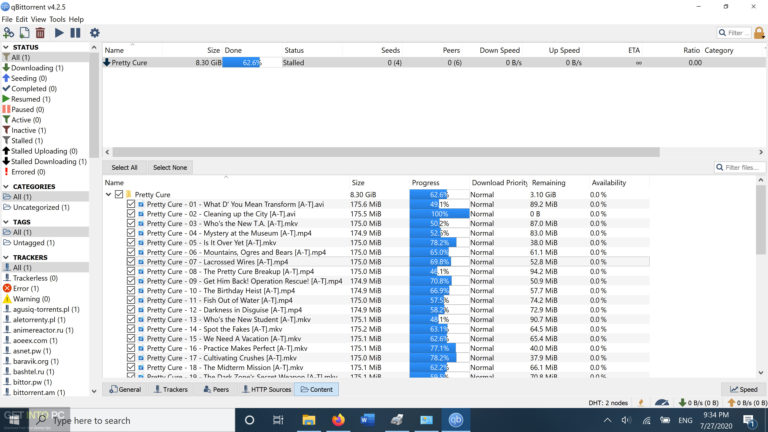
Task: Click Normal priority for episode 06 Mountains
Action: pyautogui.click(x=482, y=252)
